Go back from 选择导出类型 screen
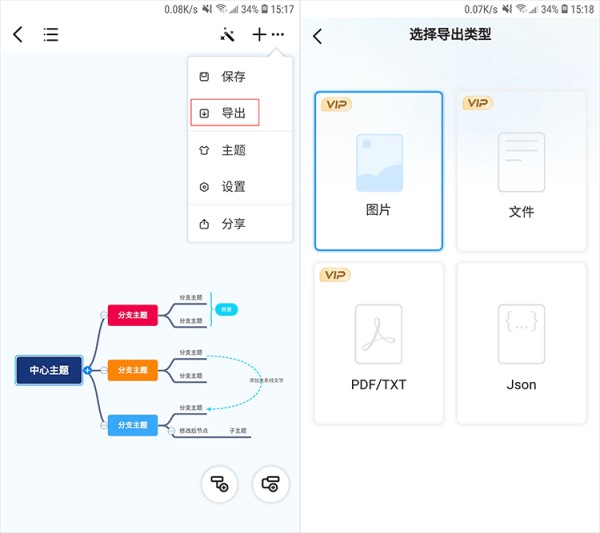Image resolution: width=600 pixels, height=533 pixels. tap(317, 36)
